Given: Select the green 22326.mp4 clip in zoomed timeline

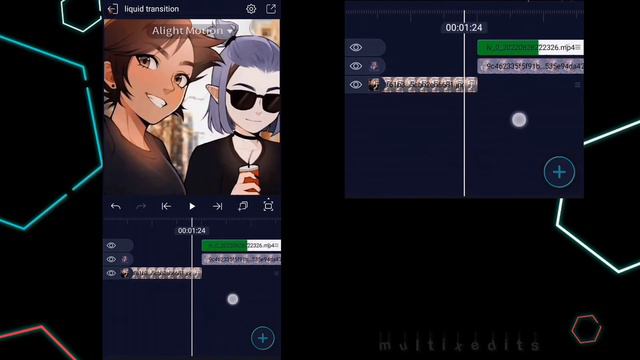Looking at the screenshot, I should click(530, 47).
